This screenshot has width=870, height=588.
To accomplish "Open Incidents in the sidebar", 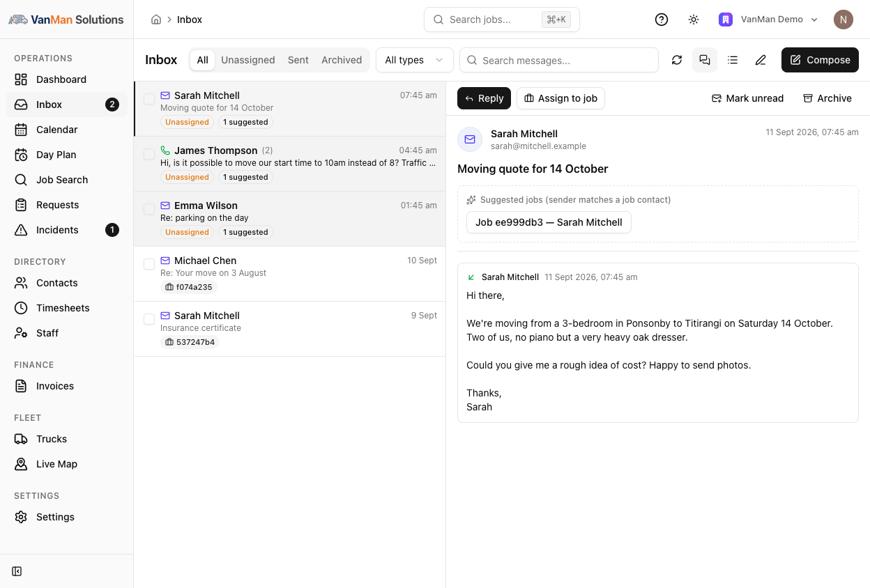I will pos(66,230).
